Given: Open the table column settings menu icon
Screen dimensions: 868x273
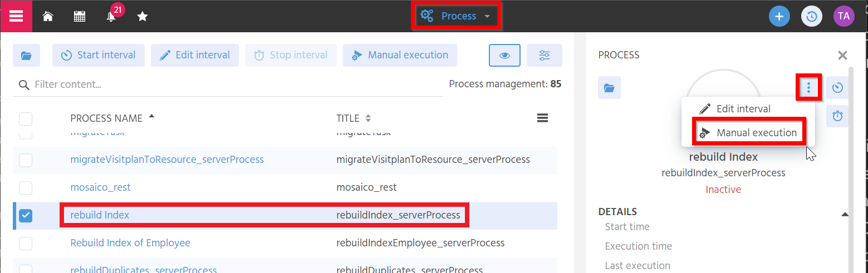Looking at the screenshot, I should tap(542, 118).
